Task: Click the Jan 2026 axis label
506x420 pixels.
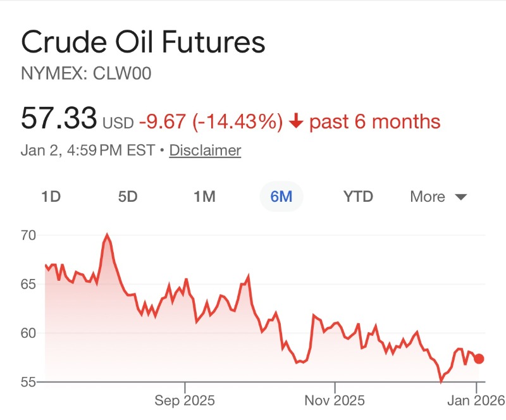Action: tap(477, 400)
